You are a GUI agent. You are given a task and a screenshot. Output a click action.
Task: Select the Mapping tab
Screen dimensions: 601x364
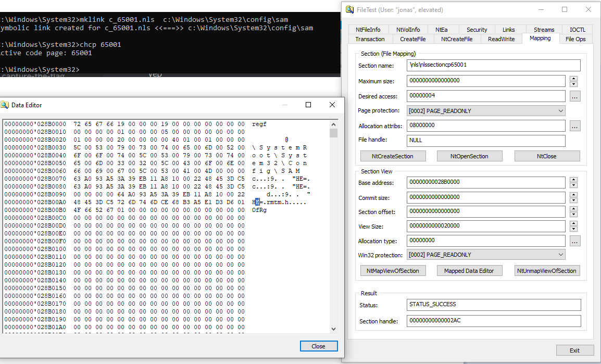coord(540,39)
